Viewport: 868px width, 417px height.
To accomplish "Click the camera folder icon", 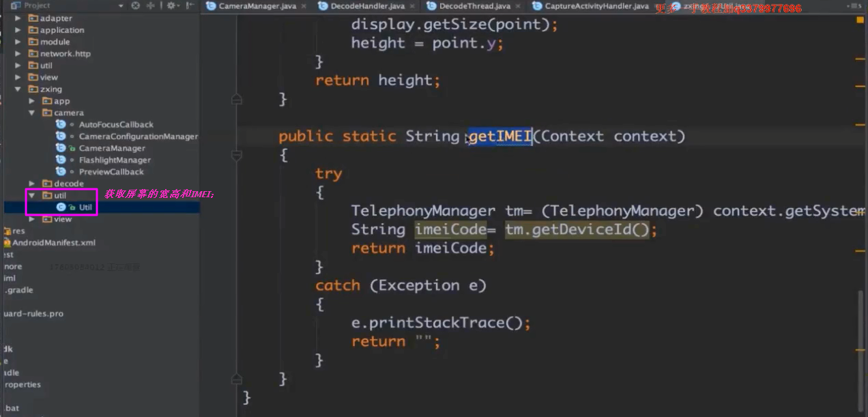I will tap(47, 113).
